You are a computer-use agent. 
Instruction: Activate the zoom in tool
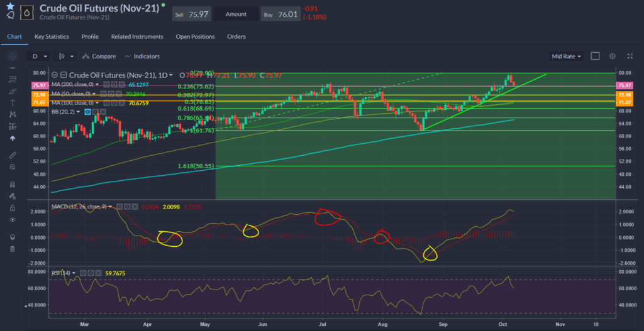click(x=13, y=167)
